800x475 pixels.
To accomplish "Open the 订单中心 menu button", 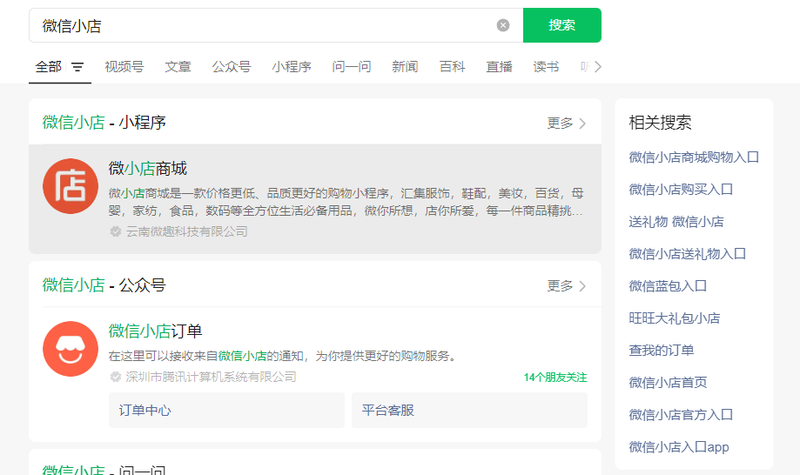I will (227, 410).
